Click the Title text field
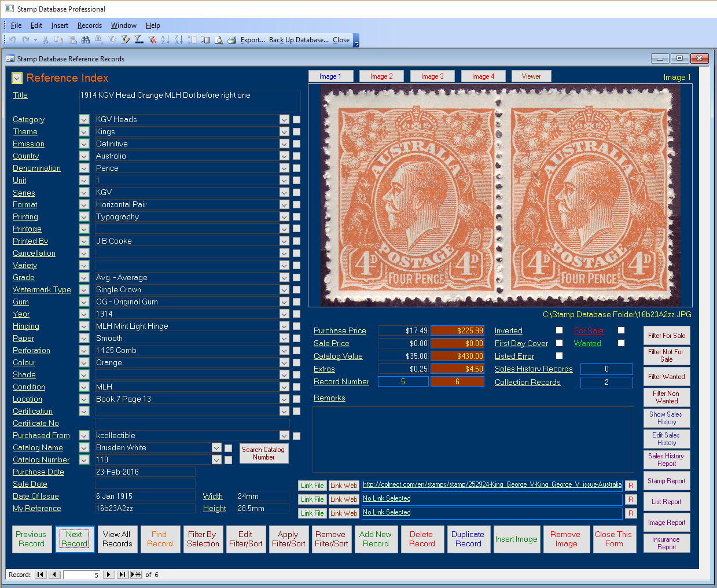 pyautogui.click(x=190, y=101)
